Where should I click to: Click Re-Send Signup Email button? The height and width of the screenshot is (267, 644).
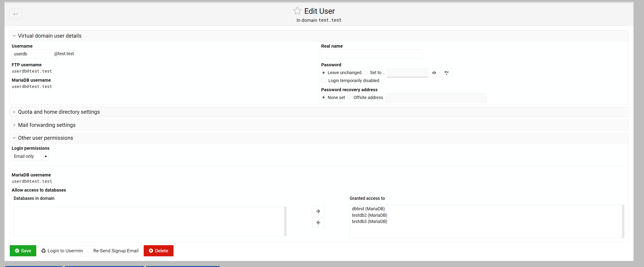click(116, 251)
